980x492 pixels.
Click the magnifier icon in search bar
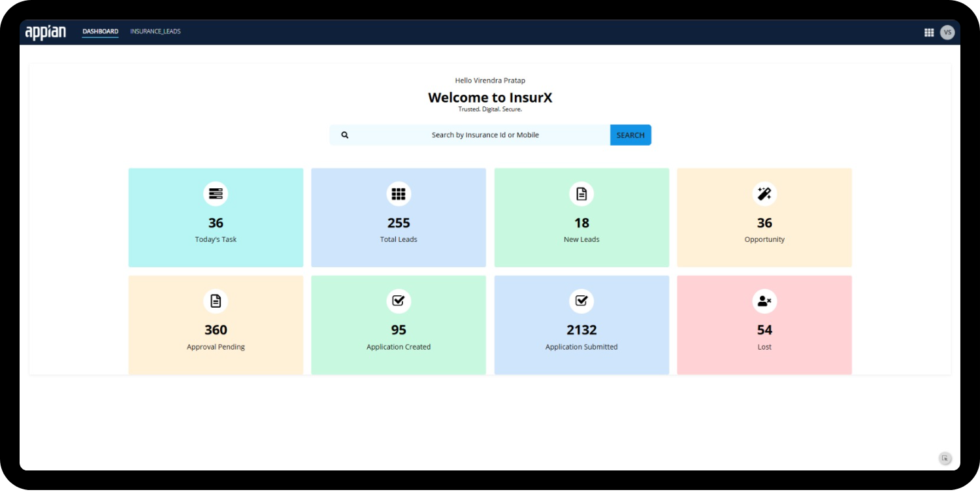(345, 135)
